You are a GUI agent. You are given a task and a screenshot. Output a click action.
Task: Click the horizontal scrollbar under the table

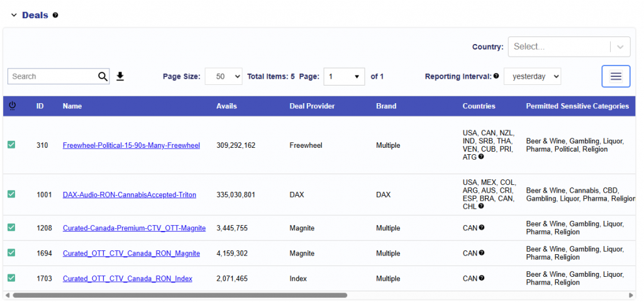point(179,294)
